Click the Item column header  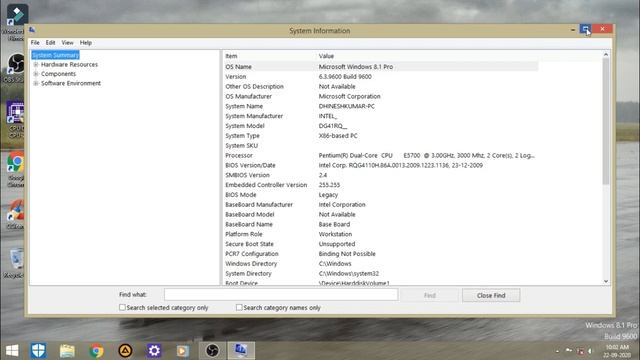[270, 56]
